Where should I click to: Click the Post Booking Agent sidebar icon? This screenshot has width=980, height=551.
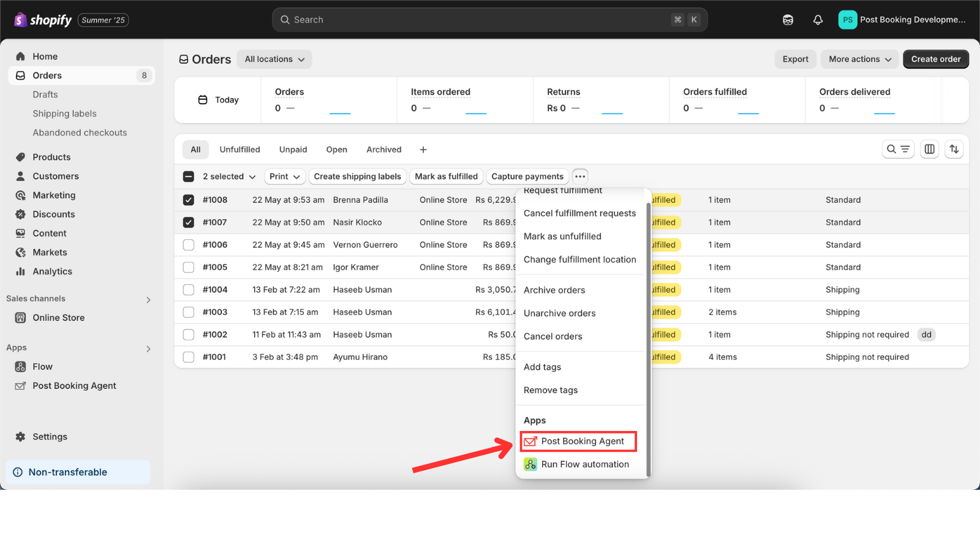pos(21,386)
